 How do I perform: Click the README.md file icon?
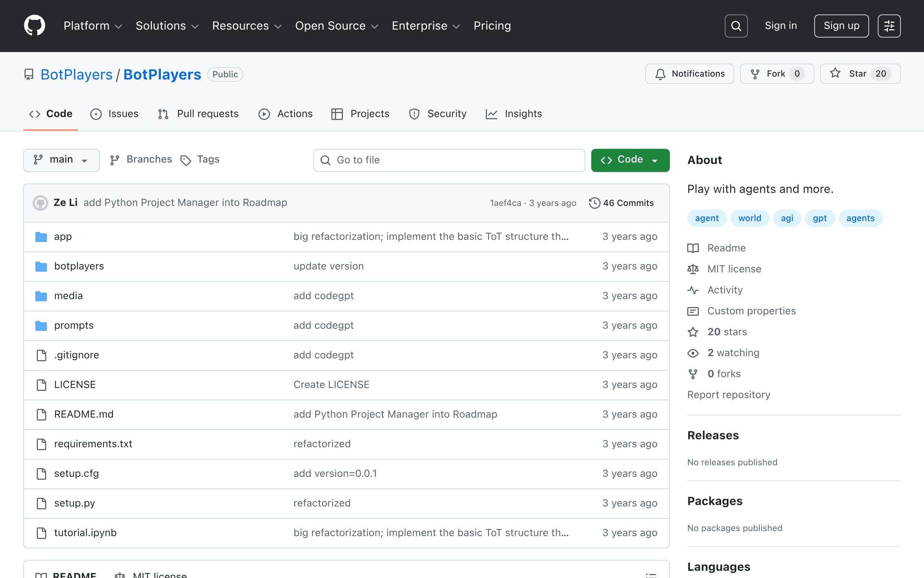[41, 414]
